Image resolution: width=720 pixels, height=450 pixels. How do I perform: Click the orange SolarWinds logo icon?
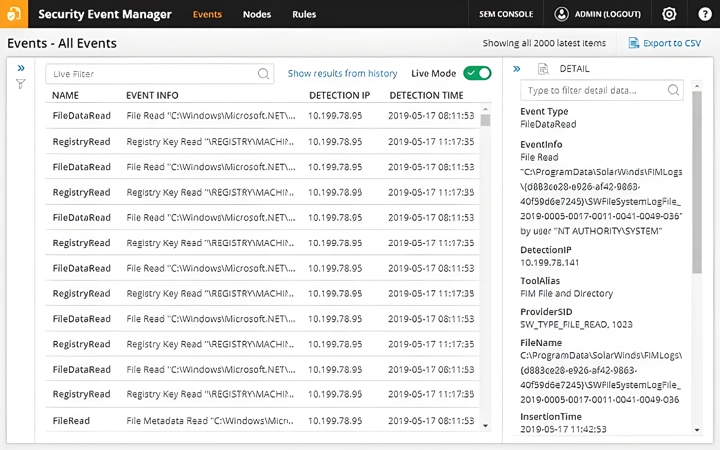click(x=14, y=14)
